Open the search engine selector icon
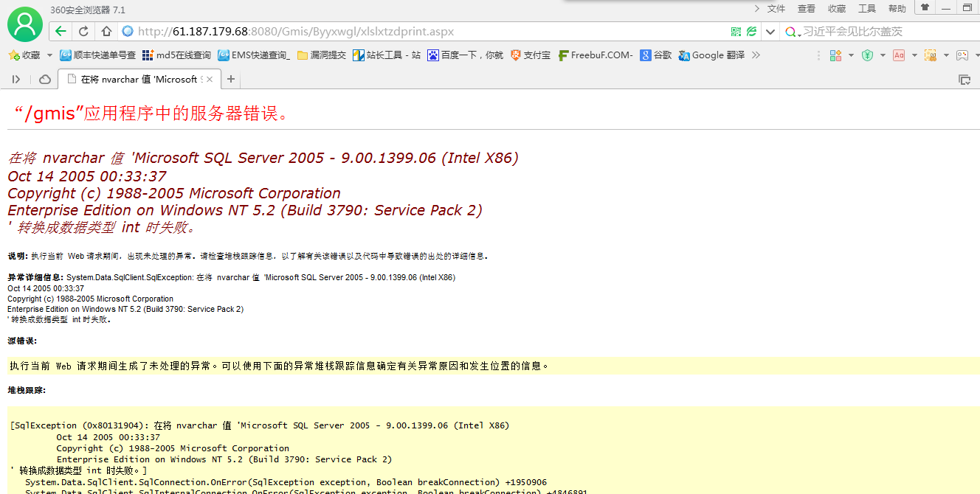 click(x=793, y=32)
